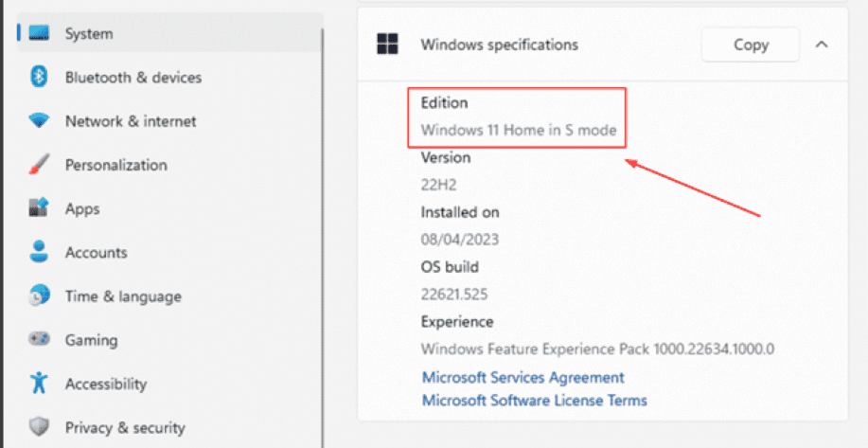Viewport: 868px width, 448px height.
Task: Click the Edition label
Action: coord(445,102)
